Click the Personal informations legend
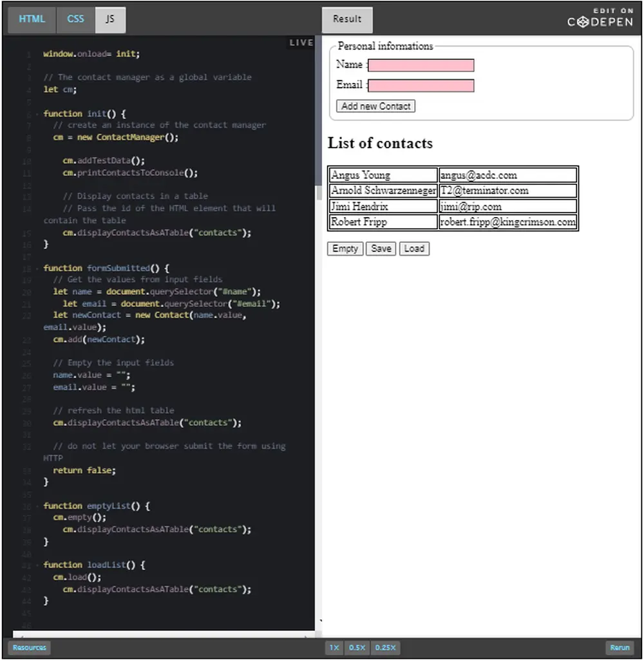Viewport: 644px width, 660px height. click(x=385, y=46)
